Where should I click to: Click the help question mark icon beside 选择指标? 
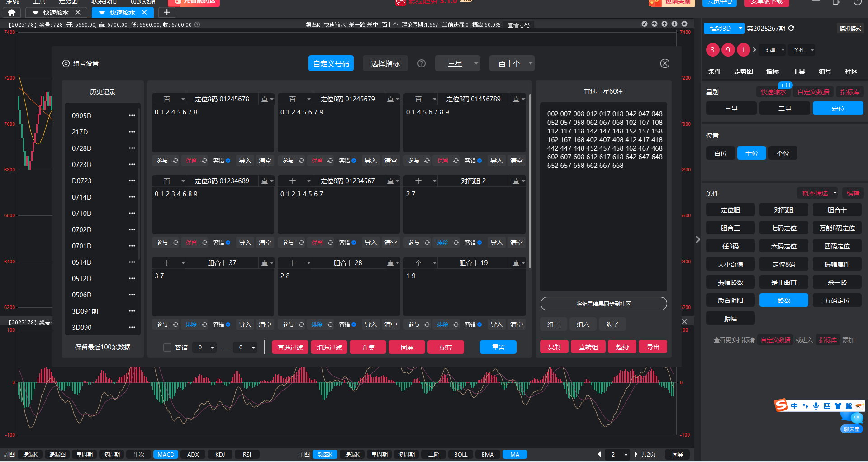[x=422, y=63]
